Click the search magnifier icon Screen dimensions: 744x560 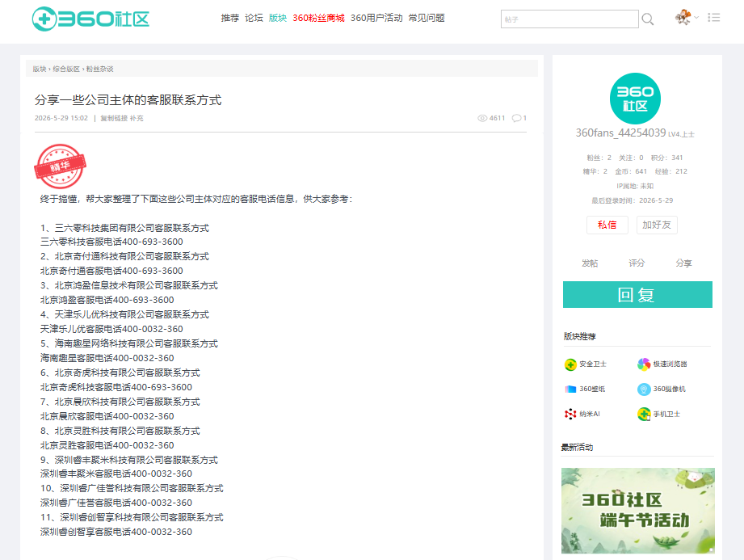tap(648, 19)
